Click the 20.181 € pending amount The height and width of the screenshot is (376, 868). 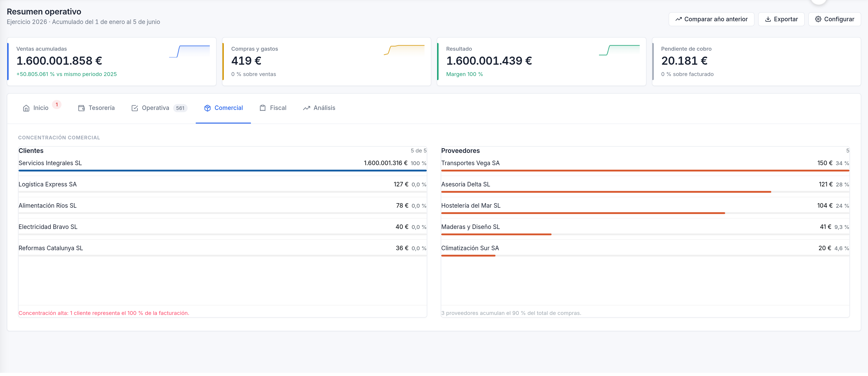pyautogui.click(x=684, y=61)
